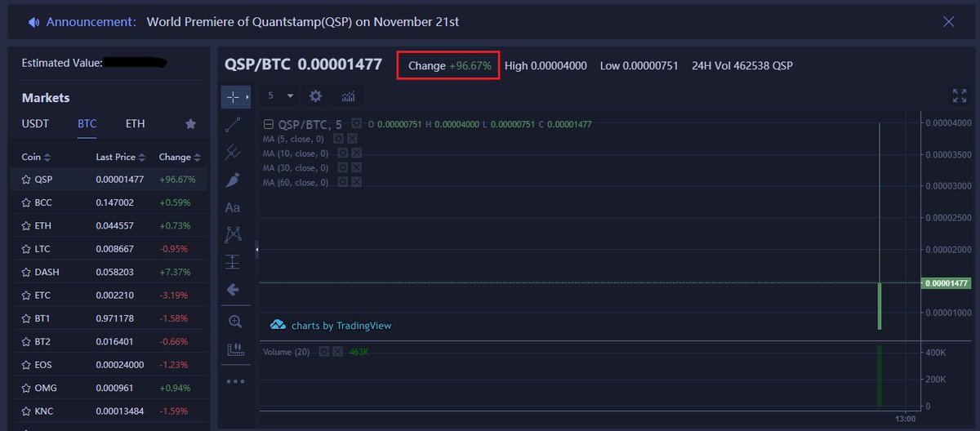Click the 24H Vol 462538 QSP text
The image size is (980, 431).
742,65
